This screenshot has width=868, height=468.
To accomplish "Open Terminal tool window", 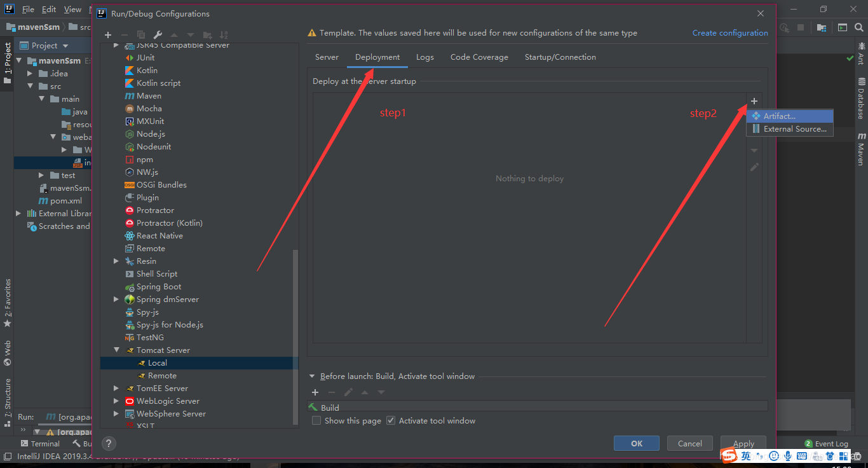I will pyautogui.click(x=40, y=444).
